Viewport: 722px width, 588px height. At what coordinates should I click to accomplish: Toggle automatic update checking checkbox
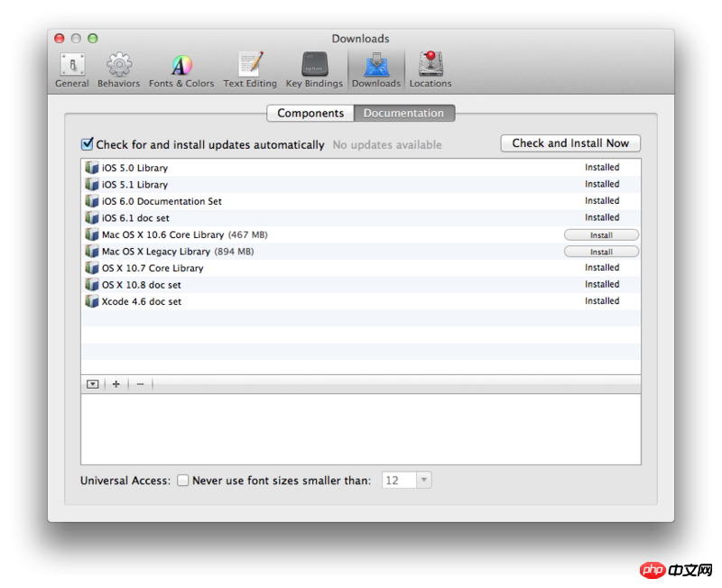point(87,144)
